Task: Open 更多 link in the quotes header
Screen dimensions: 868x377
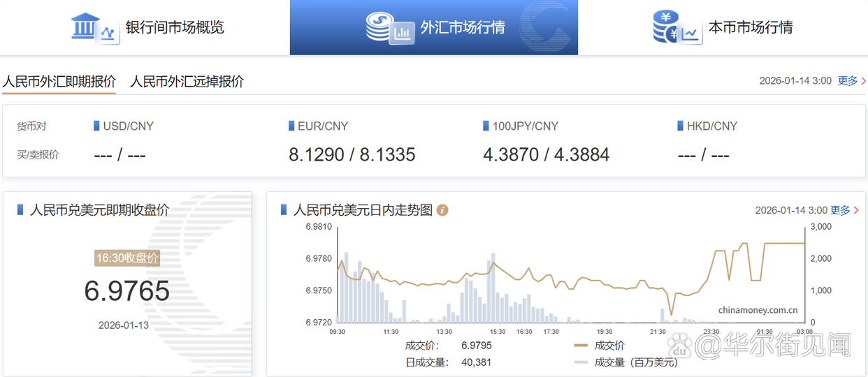Action: click(x=848, y=81)
